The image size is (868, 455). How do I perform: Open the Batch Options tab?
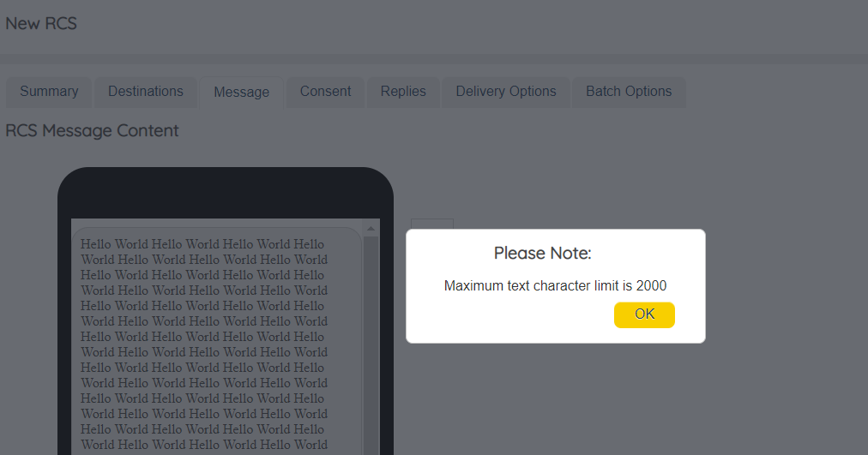(x=629, y=92)
